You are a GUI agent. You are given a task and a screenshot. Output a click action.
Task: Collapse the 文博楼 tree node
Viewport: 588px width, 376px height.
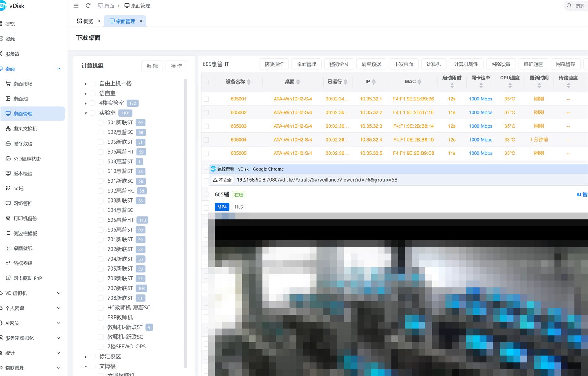(x=86, y=366)
